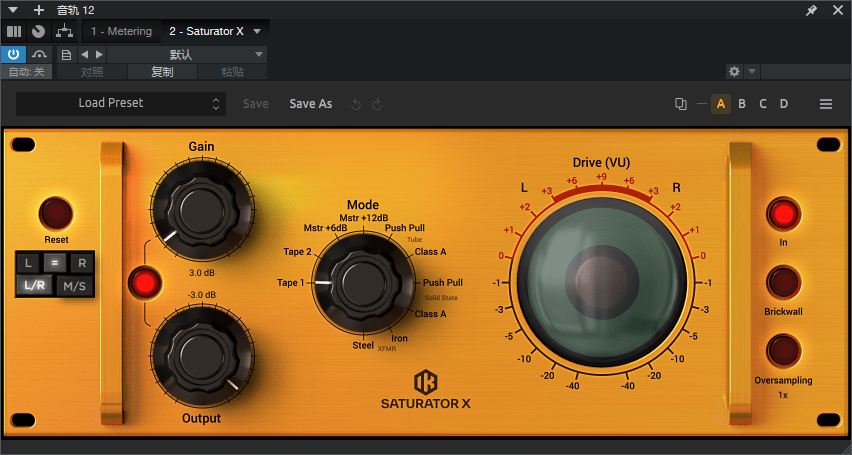This screenshot has width=852, height=455.
Task: Close the plugin window X
Action: point(837,10)
